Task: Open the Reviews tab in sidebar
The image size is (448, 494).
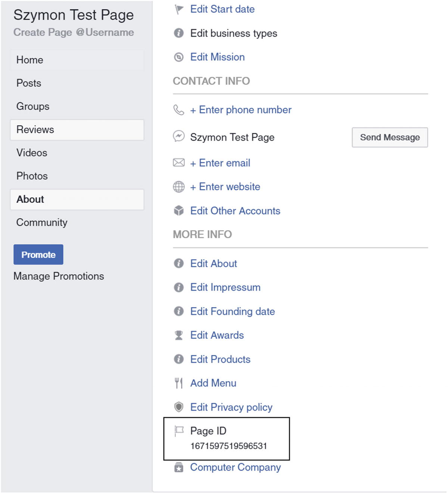Action: coord(77,130)
